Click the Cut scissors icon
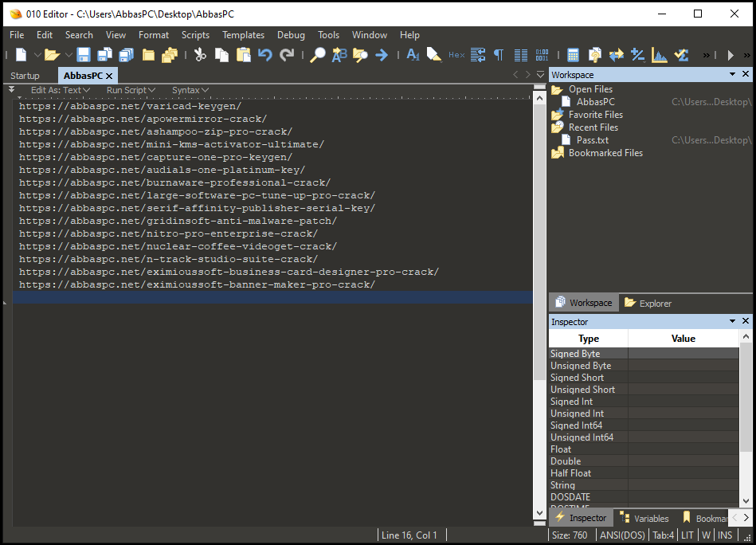756x545 pixels. (x=200, y=55)
